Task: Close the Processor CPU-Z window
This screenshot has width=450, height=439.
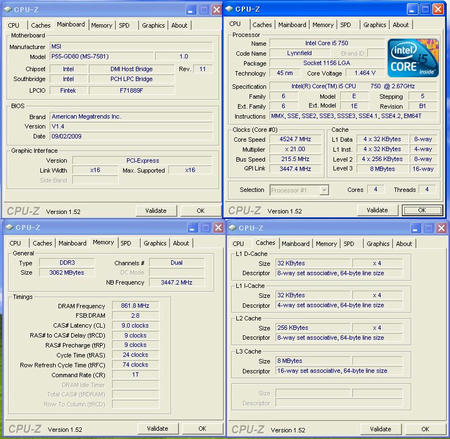Action: point(438,9)
